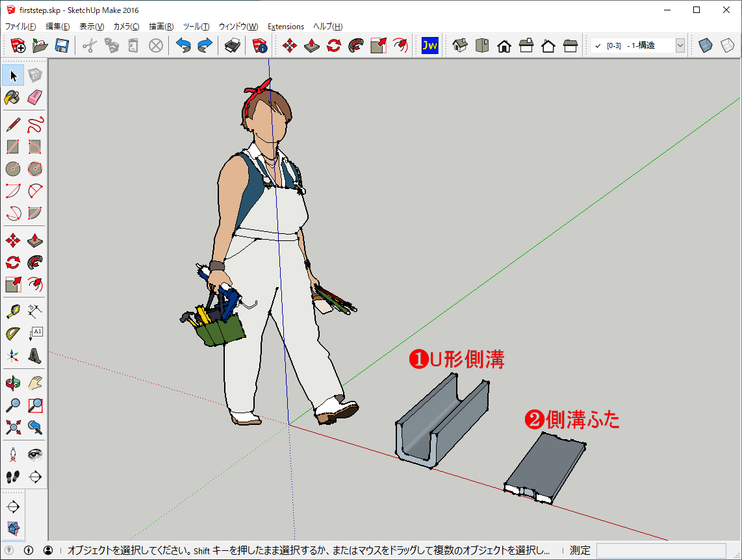
Task: Open the ファイル(F) menu
Action: click(20, 27)
